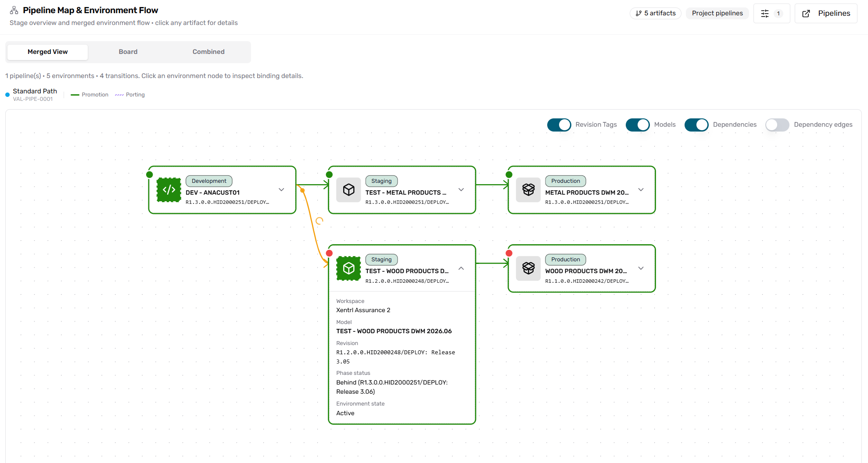Switch to the Merged View tab
The image size is (868, 463).
(48, 52)
